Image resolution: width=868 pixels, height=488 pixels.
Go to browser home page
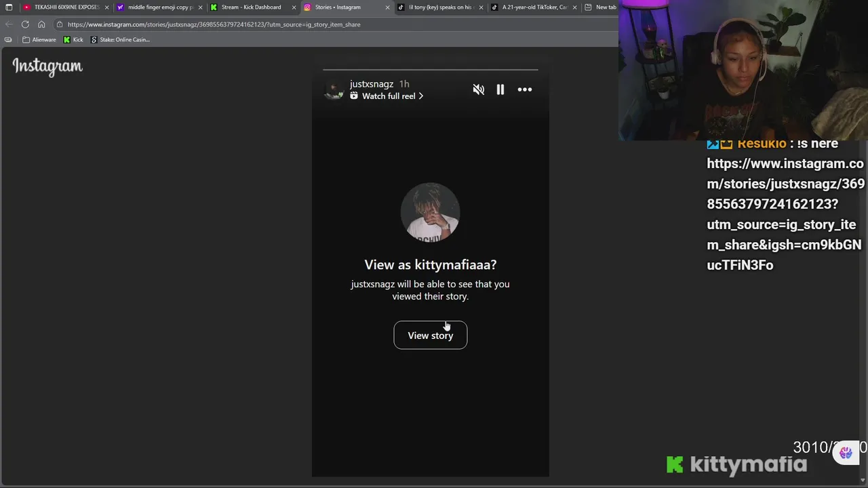(x=41, y=24)
